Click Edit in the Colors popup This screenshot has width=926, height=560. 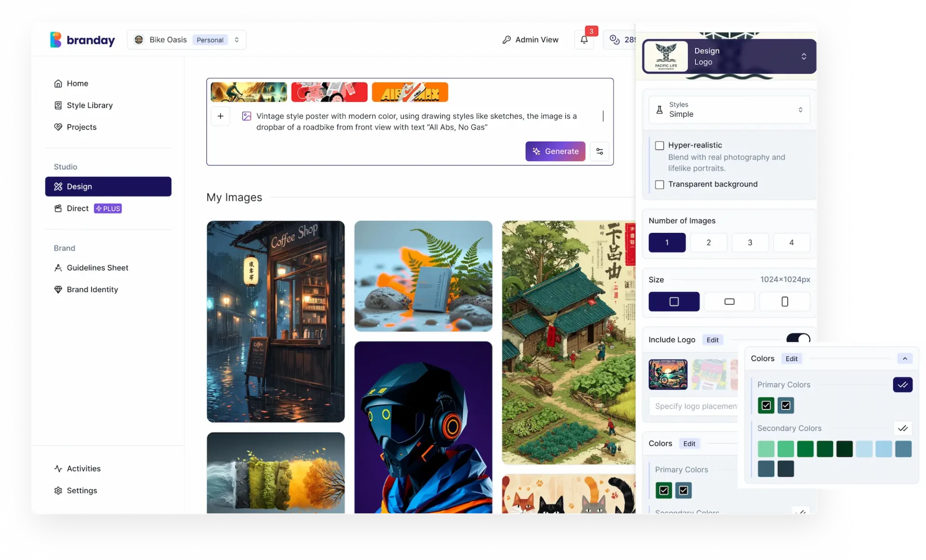pos(791,359)
